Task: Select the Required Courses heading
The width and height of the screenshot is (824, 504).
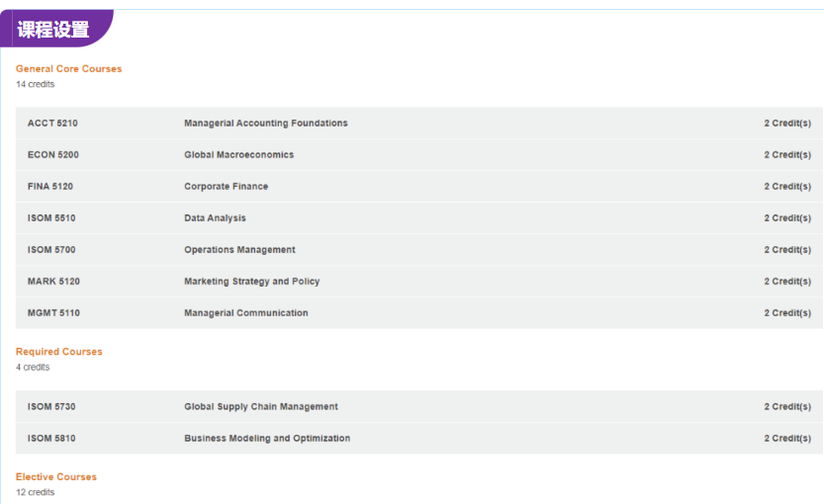Action: (58, 352)
